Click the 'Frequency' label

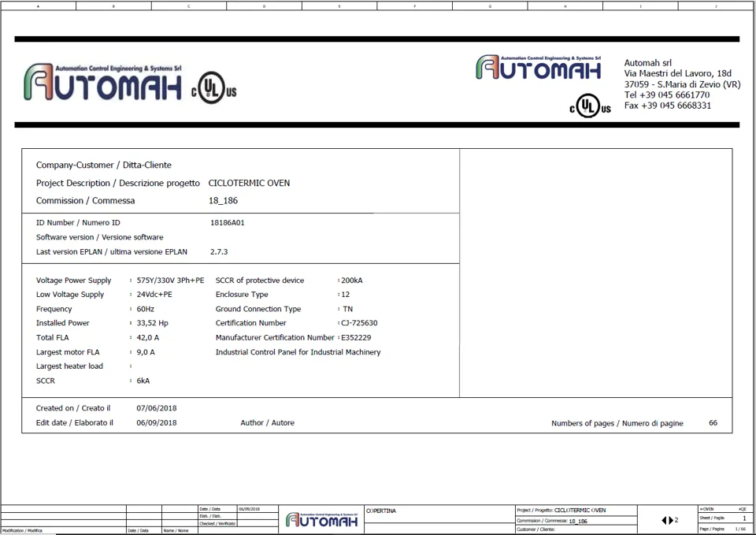click(54, 309)
